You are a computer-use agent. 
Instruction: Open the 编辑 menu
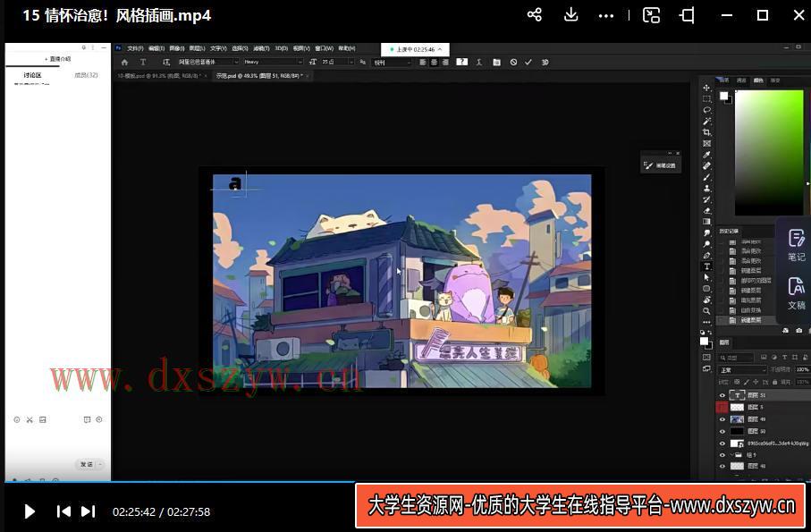(156, 48)
